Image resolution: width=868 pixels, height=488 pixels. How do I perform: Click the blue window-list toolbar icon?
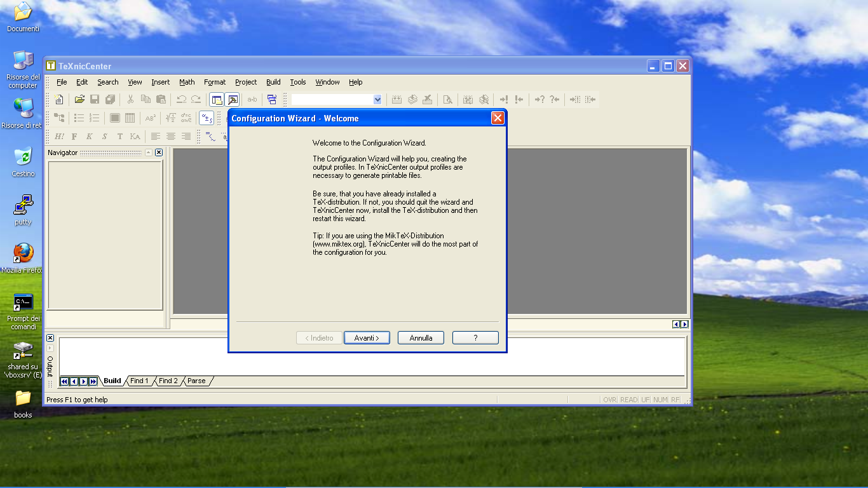272,99
